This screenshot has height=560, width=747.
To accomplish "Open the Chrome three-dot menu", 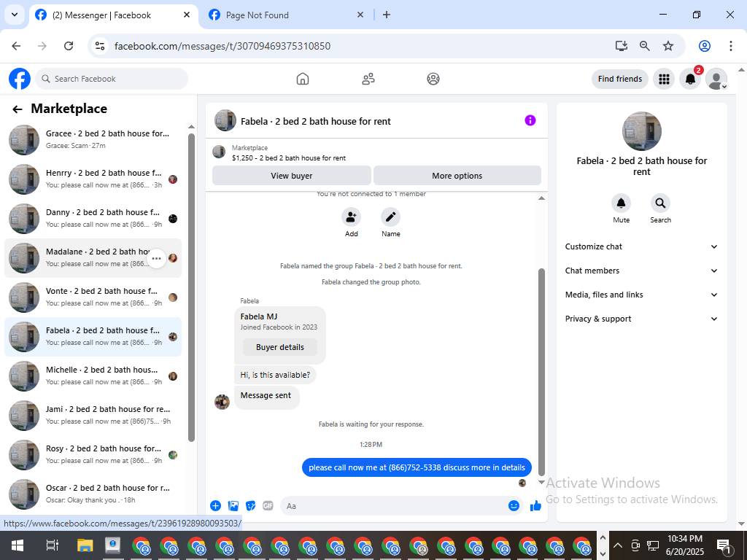I will (731, 46).
